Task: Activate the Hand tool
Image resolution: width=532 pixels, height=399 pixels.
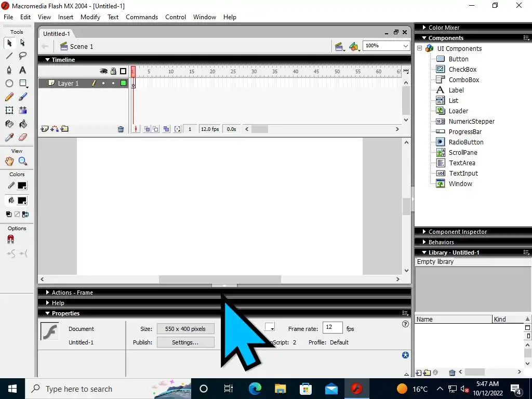Action: pos(9,161)
